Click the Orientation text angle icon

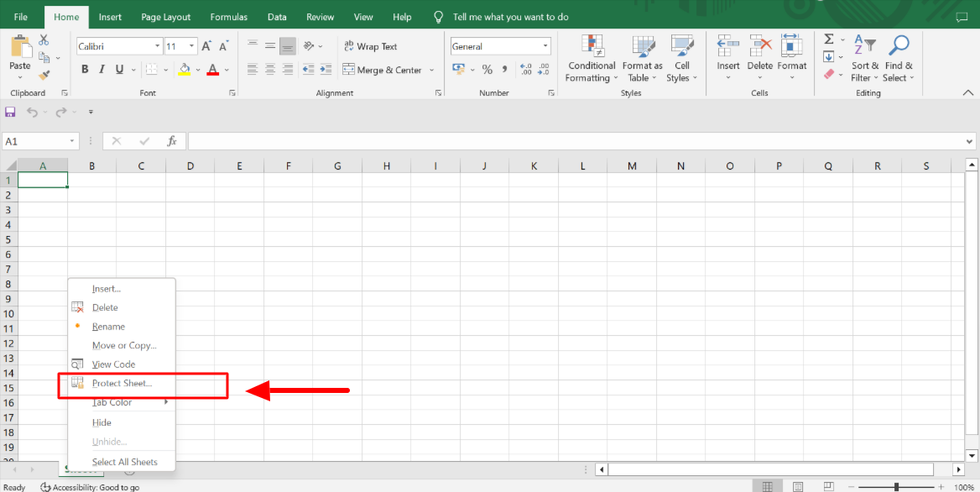309,46
